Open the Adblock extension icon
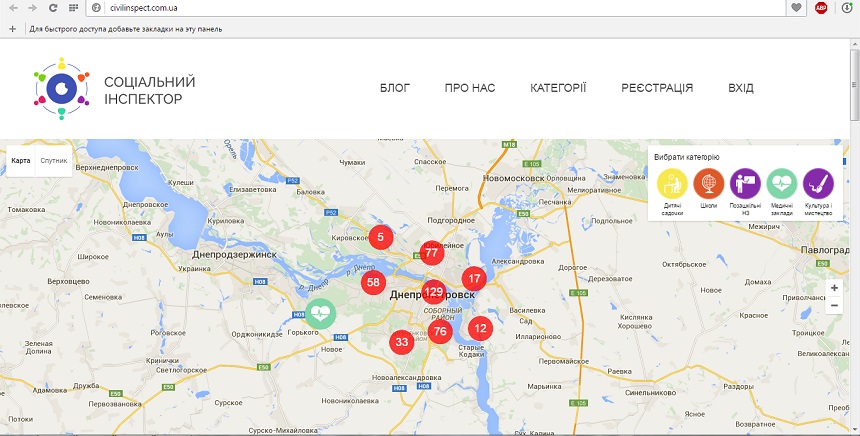 pos(821,7)
